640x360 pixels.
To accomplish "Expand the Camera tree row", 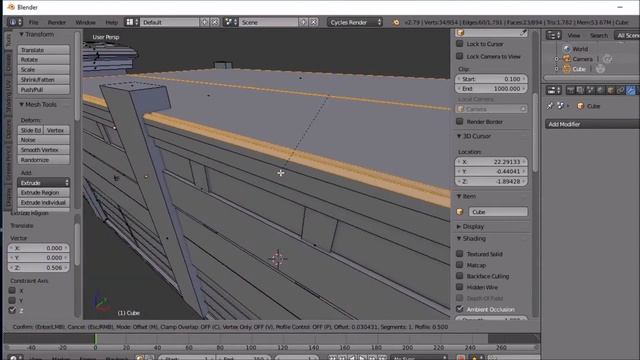I will 556,59.
